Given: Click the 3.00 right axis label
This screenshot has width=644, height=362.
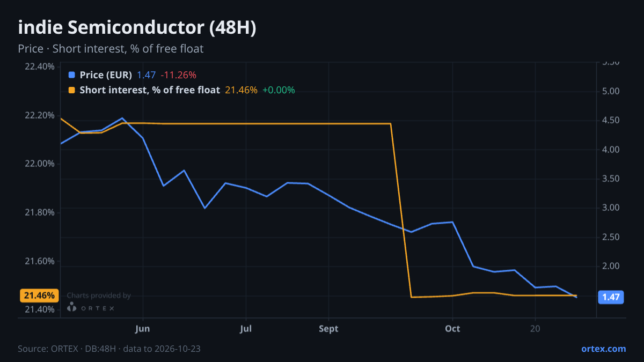Looking at the screenshot, I should click(611, 208).
